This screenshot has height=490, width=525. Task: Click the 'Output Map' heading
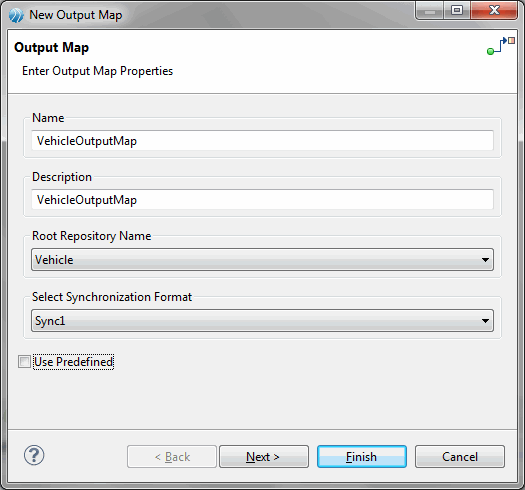coord(52,48)
